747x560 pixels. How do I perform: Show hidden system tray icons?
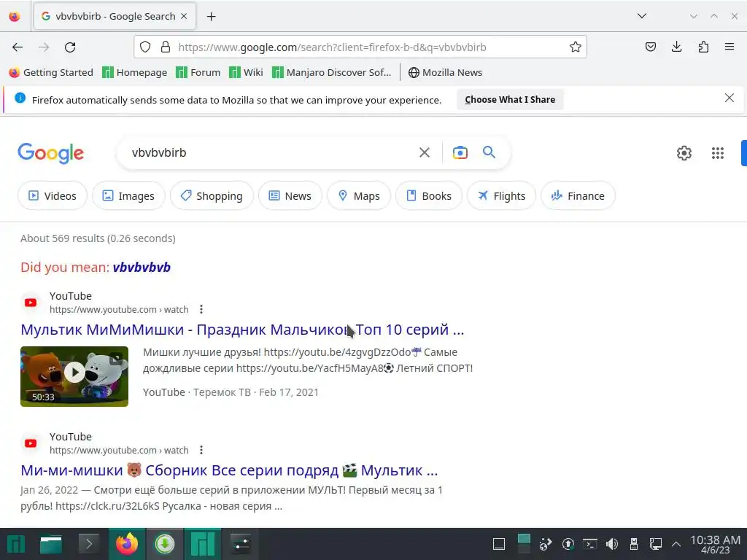point(676,544)
